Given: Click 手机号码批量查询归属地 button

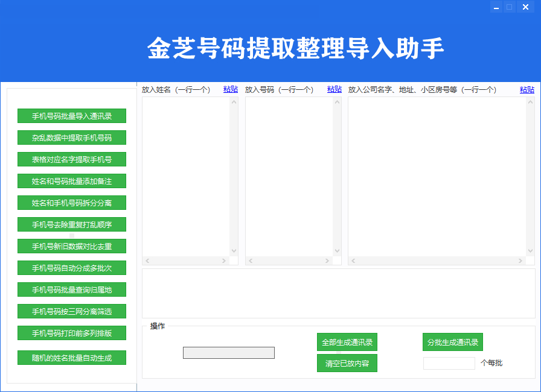Looking at the screenshot, I should click(x=71, y=289).
